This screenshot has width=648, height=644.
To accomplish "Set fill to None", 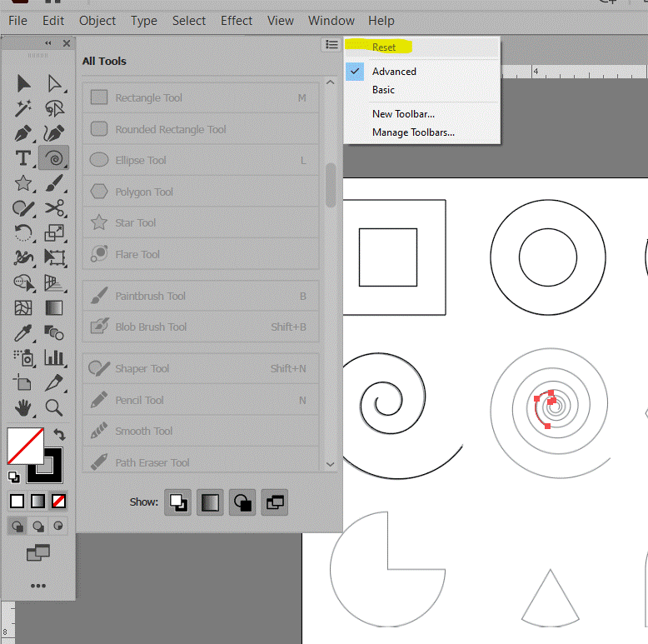I will [58, 502].
